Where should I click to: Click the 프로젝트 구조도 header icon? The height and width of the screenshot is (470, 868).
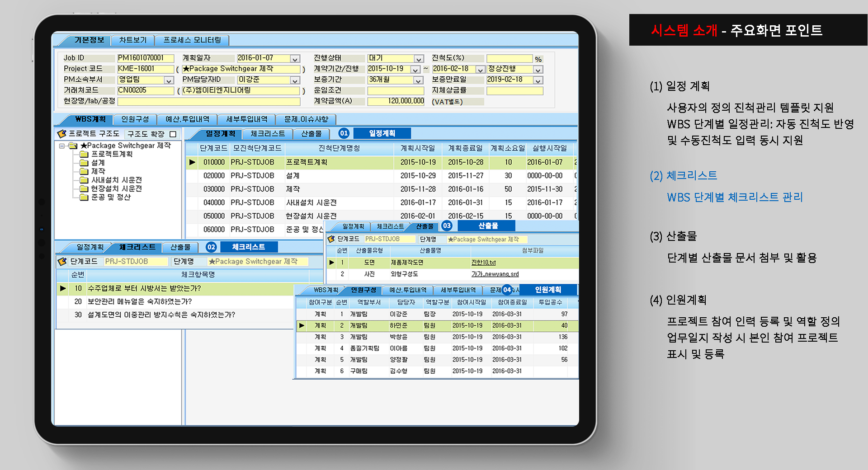62,134
